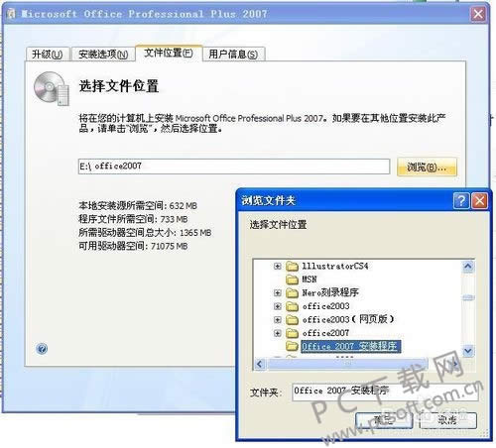Click the install path field showing E:\ office2007
The image size is (496, 448).
coord(234,167)
